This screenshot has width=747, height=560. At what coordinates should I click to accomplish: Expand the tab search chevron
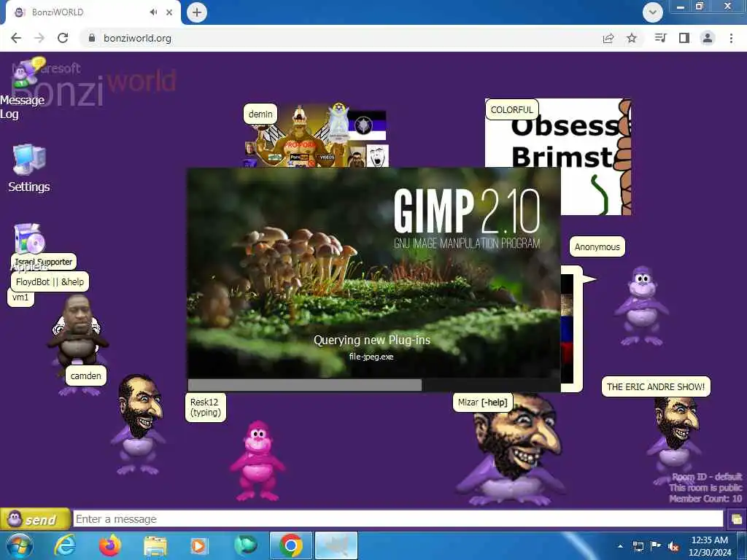(652, 12)
